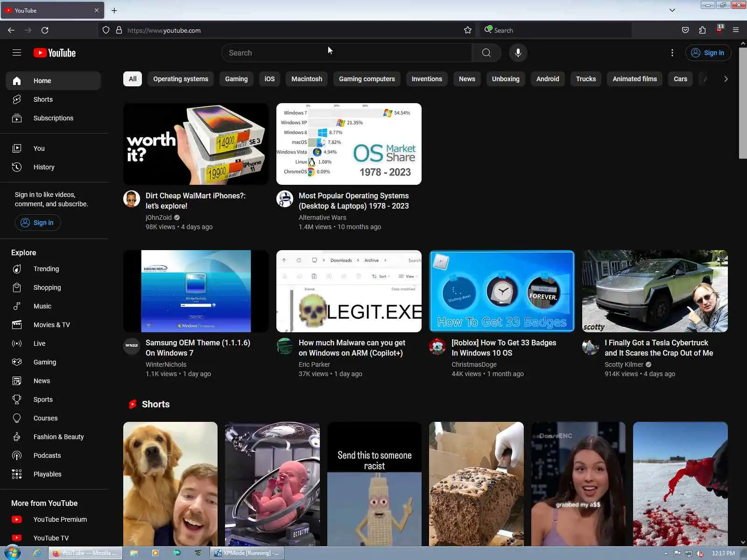Open Music in Explore section
The image size is (747, 560).
pyautogui.click(x=53, y=306)
